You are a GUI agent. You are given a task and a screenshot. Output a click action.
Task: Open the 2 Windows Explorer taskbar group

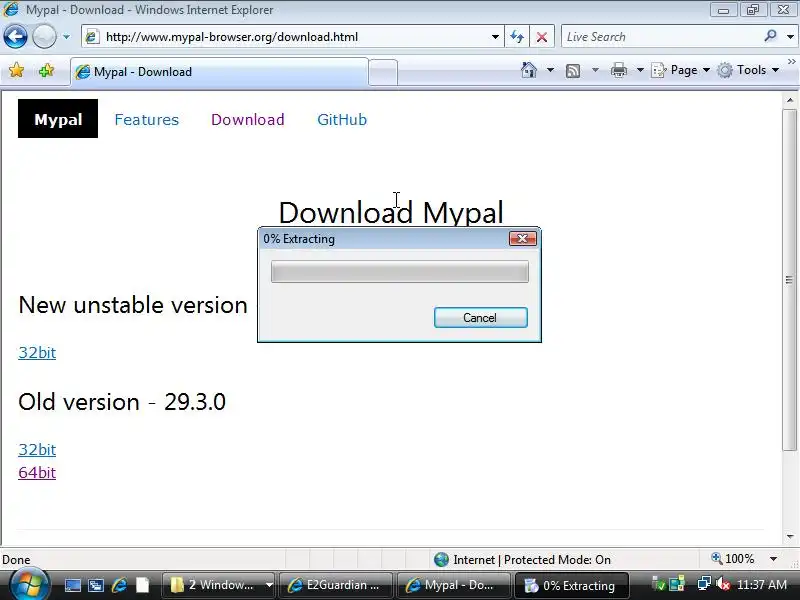[219, 585]
